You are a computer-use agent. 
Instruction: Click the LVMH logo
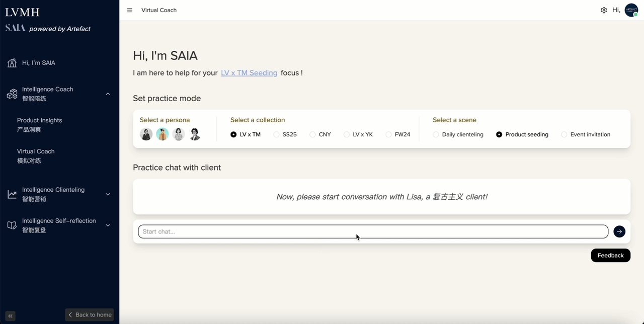coord(22,12)
